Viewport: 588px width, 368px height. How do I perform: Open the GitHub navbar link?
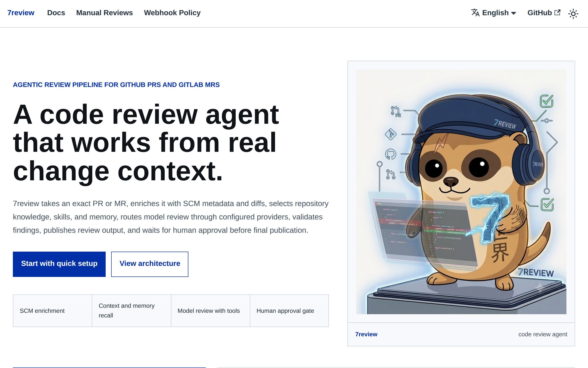pyautogui.click(x=544, y=13)
